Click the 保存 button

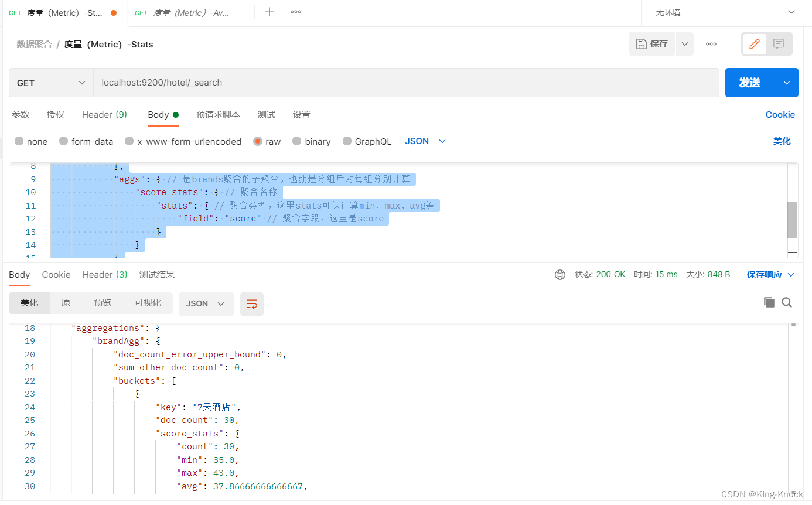tap(652, 44)
